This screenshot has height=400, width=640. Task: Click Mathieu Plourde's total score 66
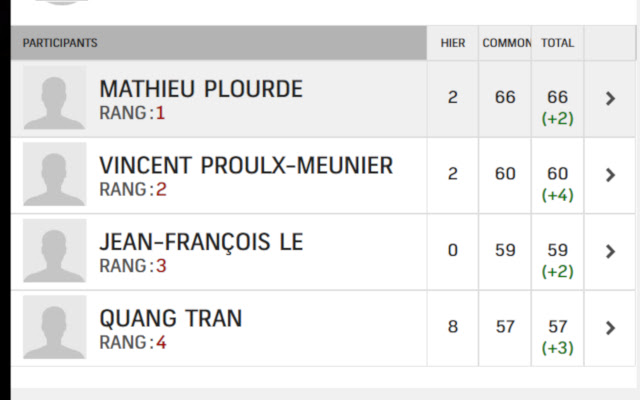(x=557, y=97)
